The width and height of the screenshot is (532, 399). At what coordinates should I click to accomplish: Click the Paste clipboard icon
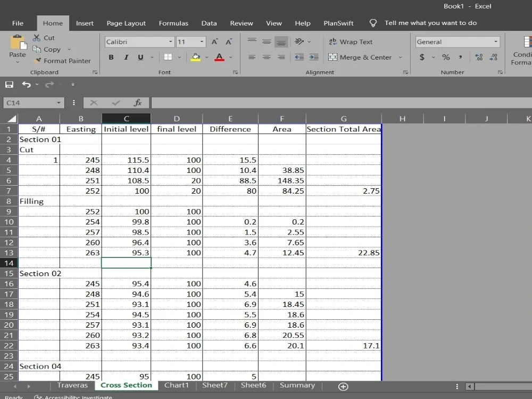pos(18,42)
